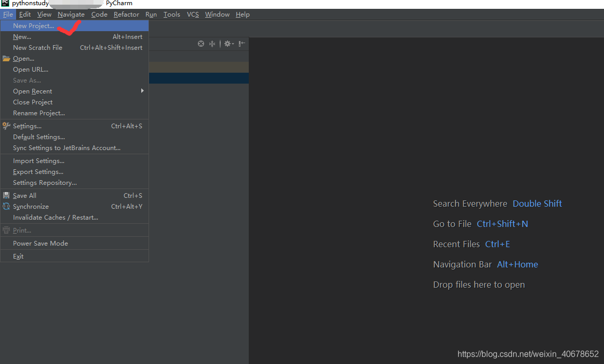Select New Project... from File menu
This screenshot has width=604, height=364.
pos(75,26)
